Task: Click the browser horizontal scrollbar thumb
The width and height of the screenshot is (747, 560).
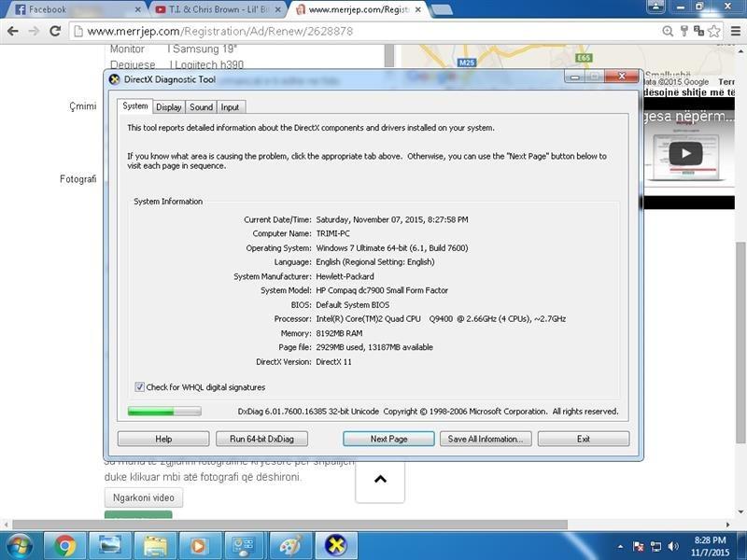Action: pyautogui.click(x=289, y=525)
